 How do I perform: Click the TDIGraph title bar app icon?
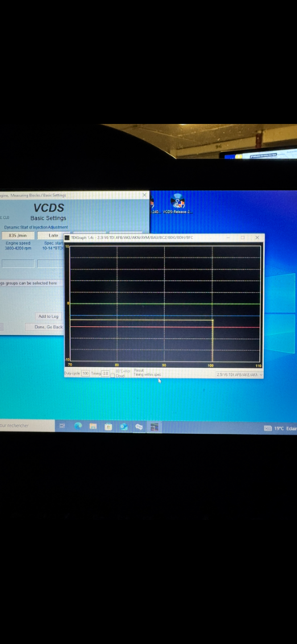pos(68,237)
